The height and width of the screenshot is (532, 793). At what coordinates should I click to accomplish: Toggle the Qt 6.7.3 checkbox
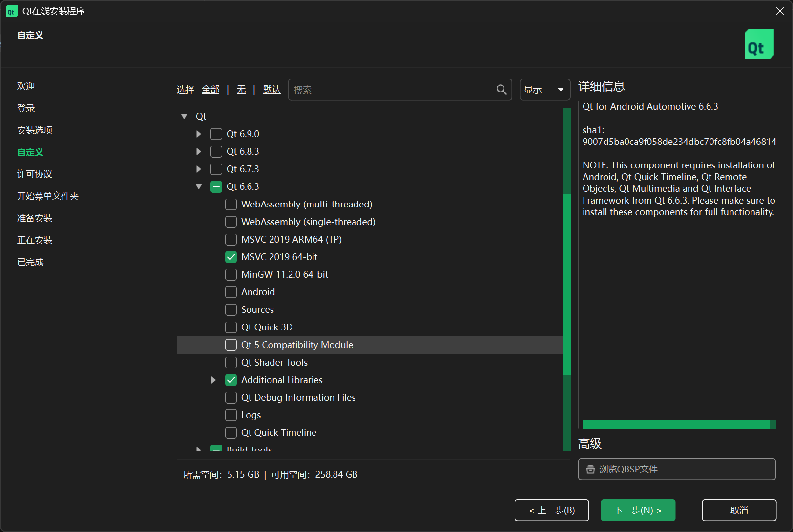click(216, 169)
